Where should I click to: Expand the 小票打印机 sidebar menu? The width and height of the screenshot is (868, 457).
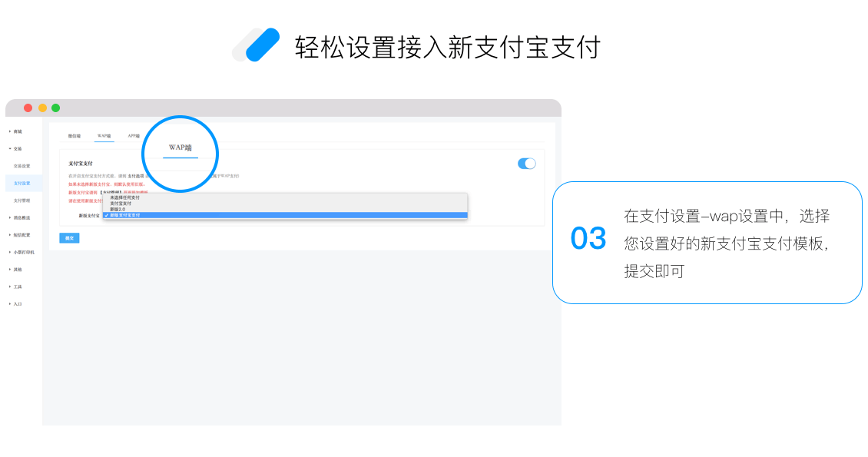(x=23, y=252)
